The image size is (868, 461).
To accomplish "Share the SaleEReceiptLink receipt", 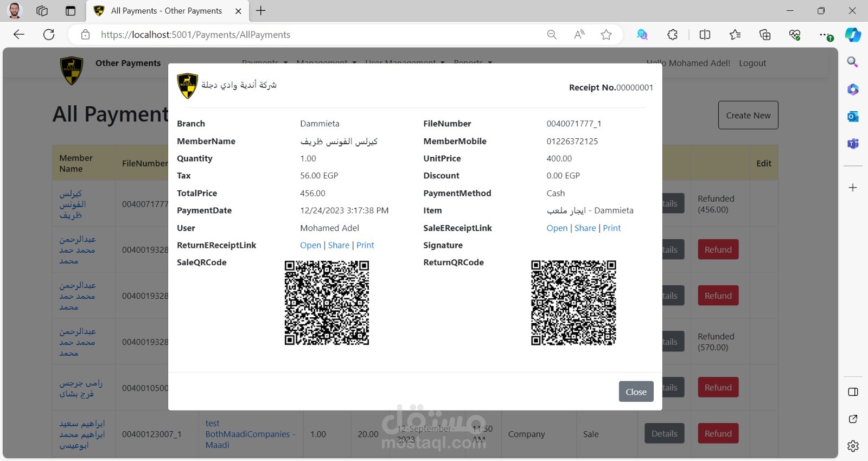I will (585, 228).
